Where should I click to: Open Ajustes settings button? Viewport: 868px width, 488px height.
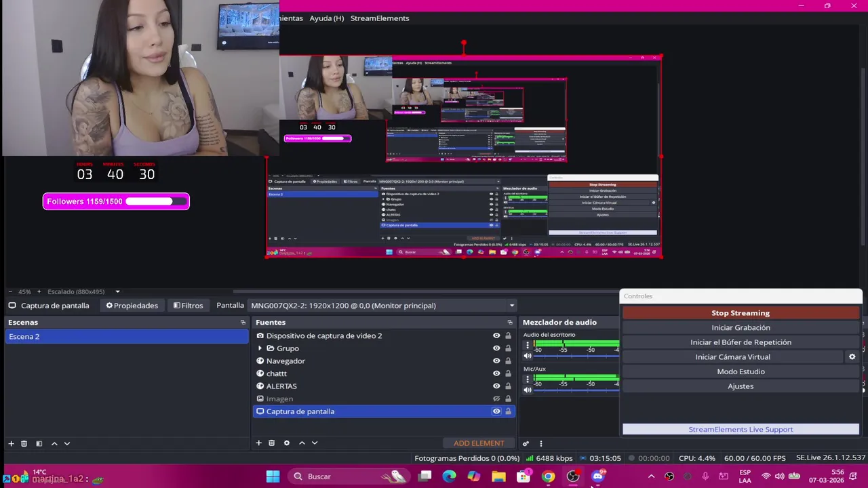[x=741, y=386]
